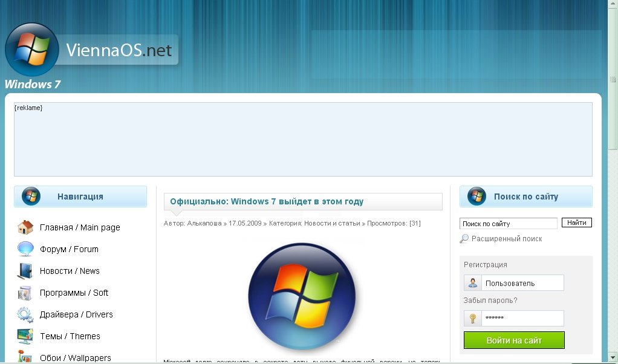Open author Алькапоша profile link
The width and height of the screenshot is (618, 364).
point(204,223)
